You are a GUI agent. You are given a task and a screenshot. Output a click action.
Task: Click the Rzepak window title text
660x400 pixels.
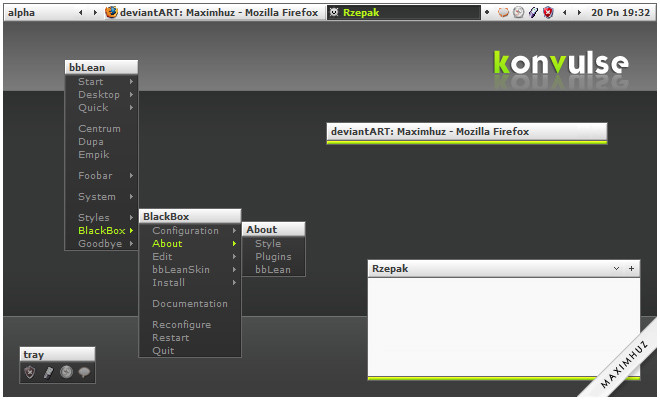390,269
